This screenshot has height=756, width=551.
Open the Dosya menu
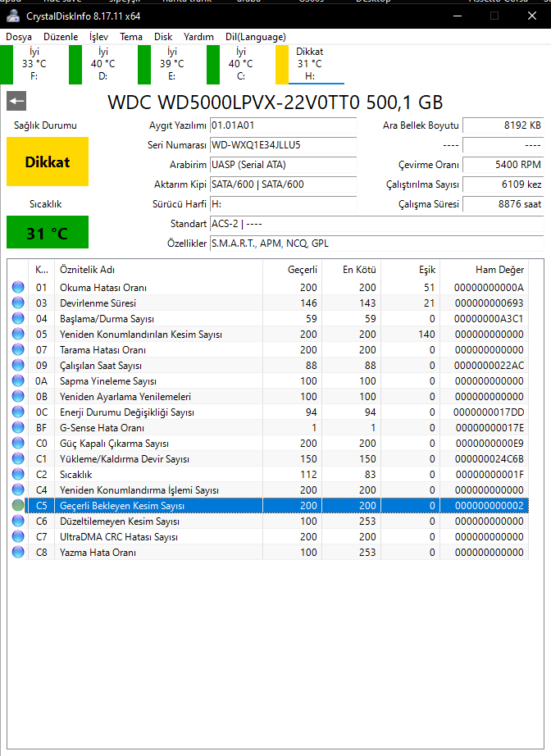point(19,37)
